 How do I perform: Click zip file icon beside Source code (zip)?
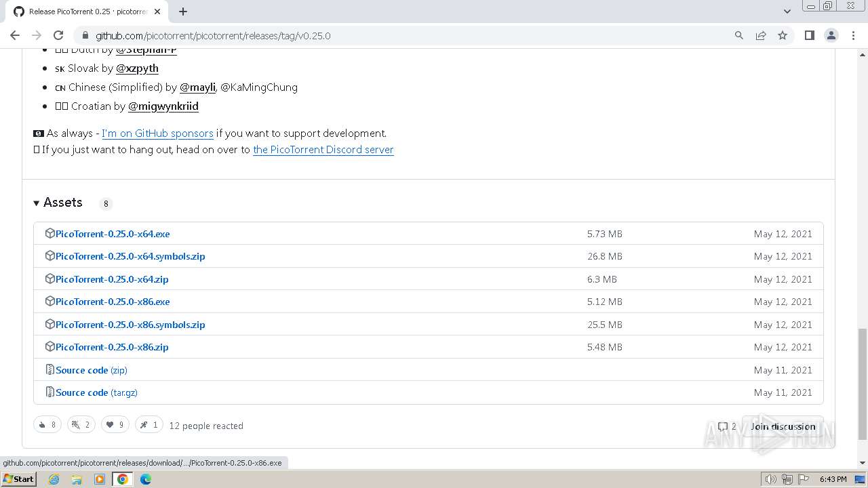coord(50,369)
